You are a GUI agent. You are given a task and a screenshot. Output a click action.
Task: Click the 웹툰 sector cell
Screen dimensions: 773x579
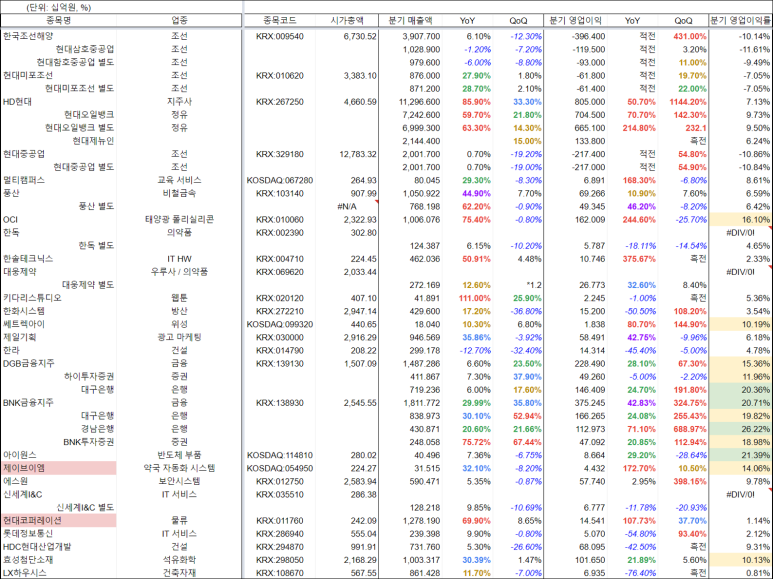tap(179, 298)
